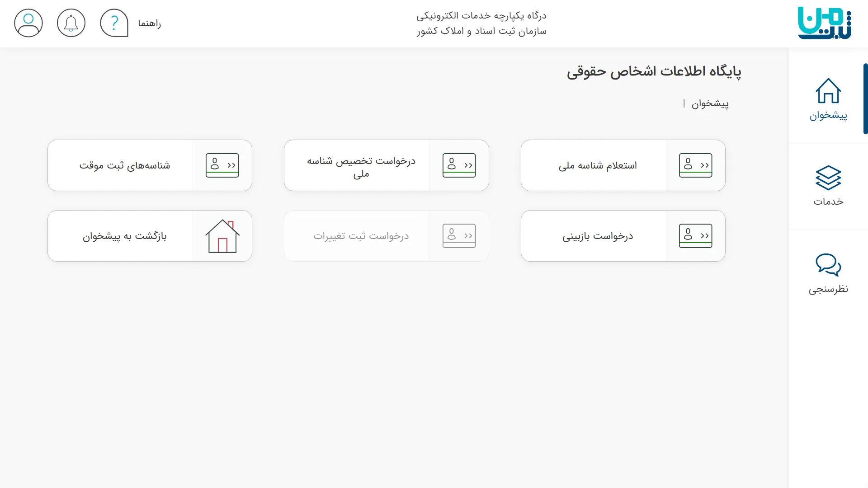Open درخواست تخصیص شناسه ملی card

[387, 165]
